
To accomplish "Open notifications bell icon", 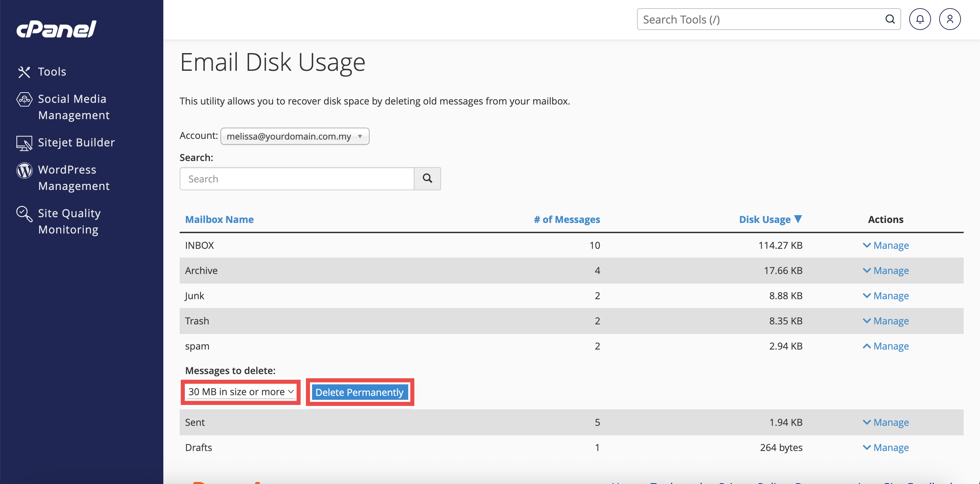I will coord(919,19).
